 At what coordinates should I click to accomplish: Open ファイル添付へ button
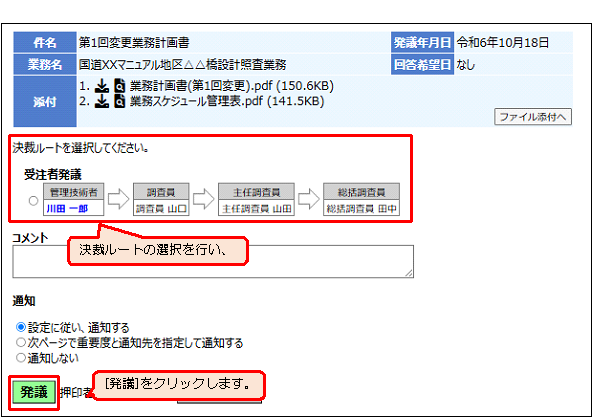coord(533,117)
